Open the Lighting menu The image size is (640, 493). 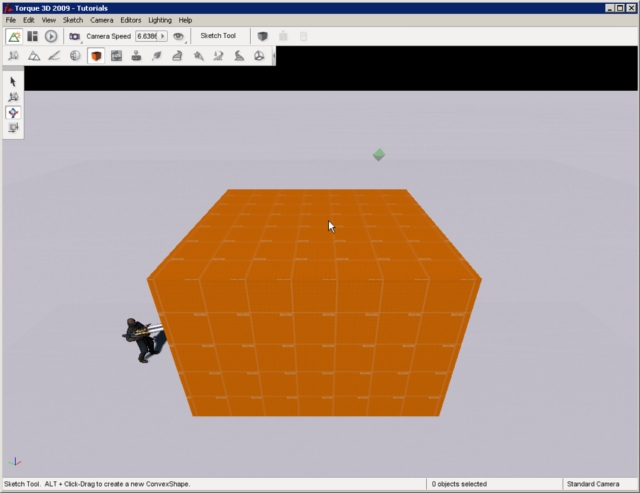click(159, 20)
